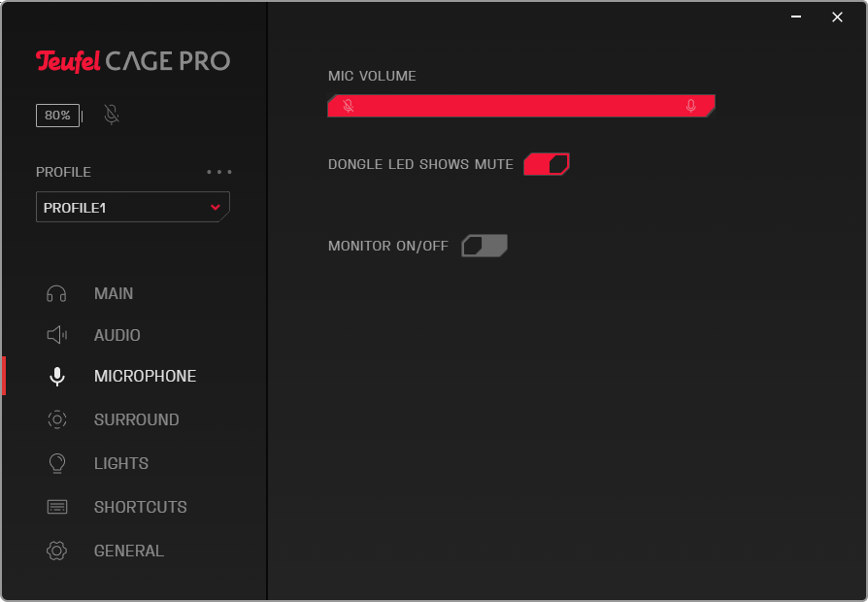Enable the Monitor On/Off toggle

tap(484, 246)
